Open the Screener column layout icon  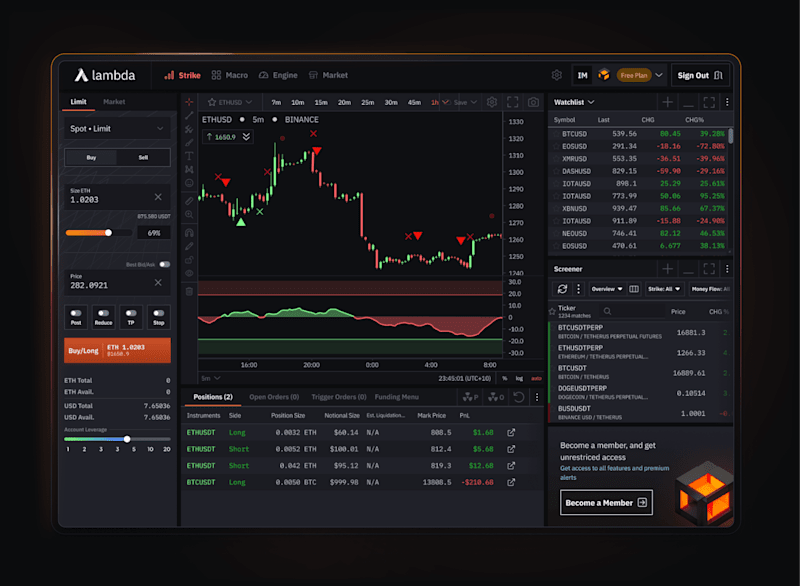[634, 289]
